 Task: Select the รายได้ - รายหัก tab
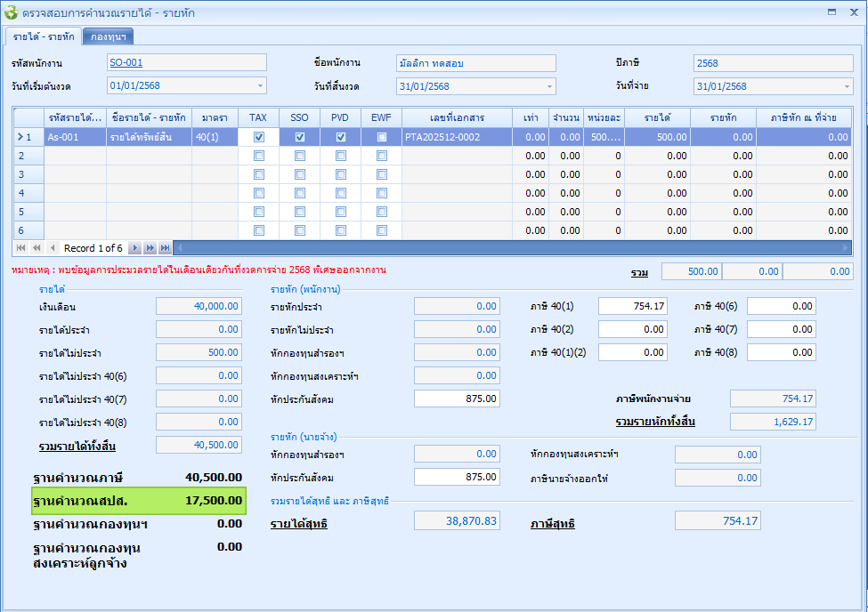[44, 36]
